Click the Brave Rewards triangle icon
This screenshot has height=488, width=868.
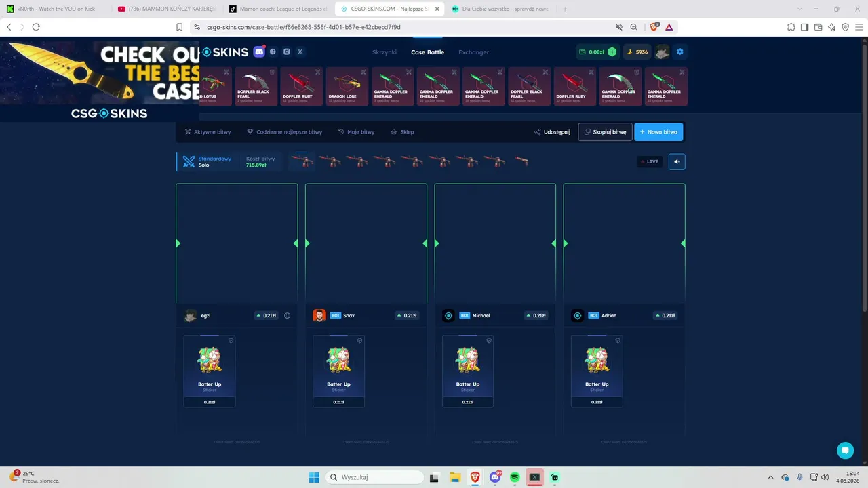pos(669,27)
